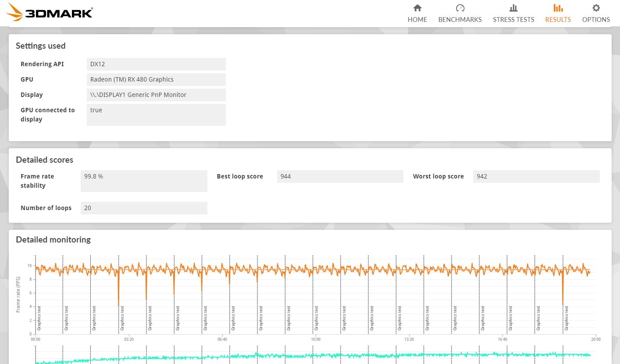The width and height of the screenshot is (620, 364).
Task: Click the Frame rate (FPS) axis title
Action: point(18,295)
